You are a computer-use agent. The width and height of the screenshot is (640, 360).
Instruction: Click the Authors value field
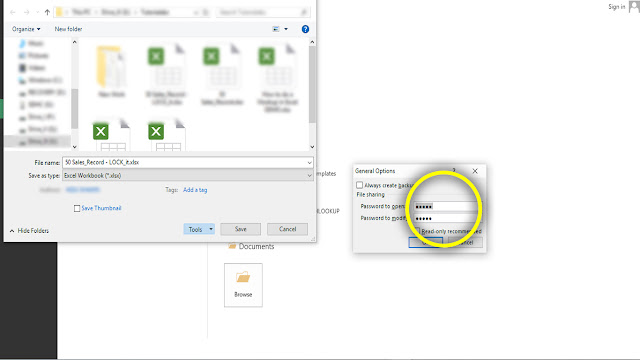point(83,190)
